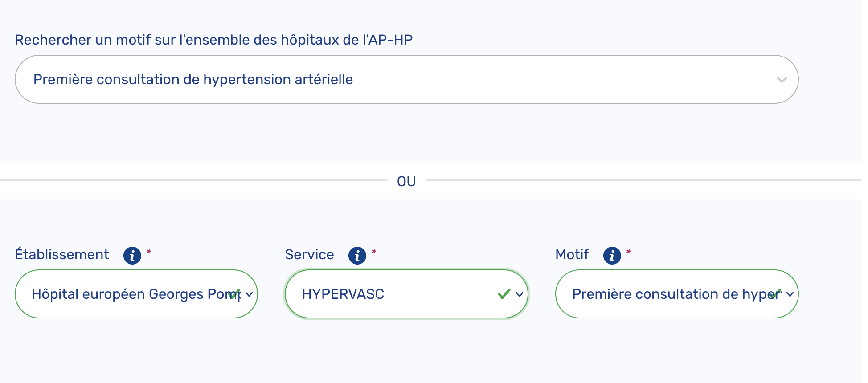Click the green checkmark in Motif field
Image resolution: width=868 pixels, height=383 pixels.
point(775,294)
